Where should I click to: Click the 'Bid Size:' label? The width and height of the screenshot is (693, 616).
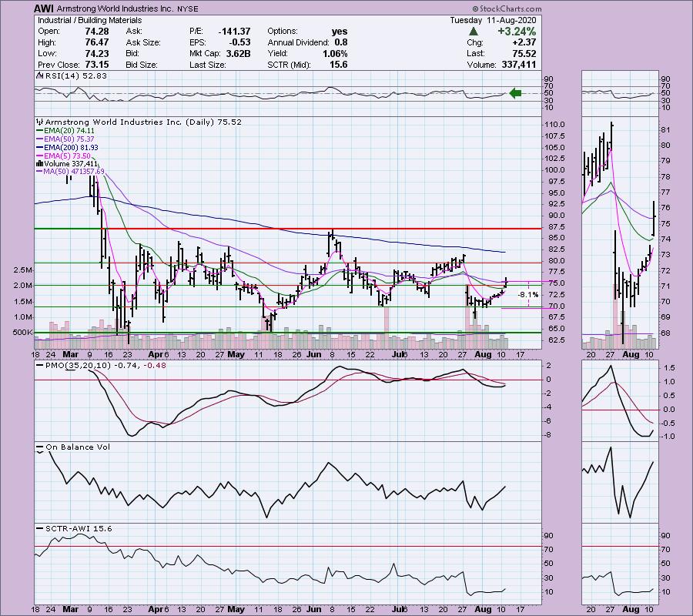click(142, 65)
